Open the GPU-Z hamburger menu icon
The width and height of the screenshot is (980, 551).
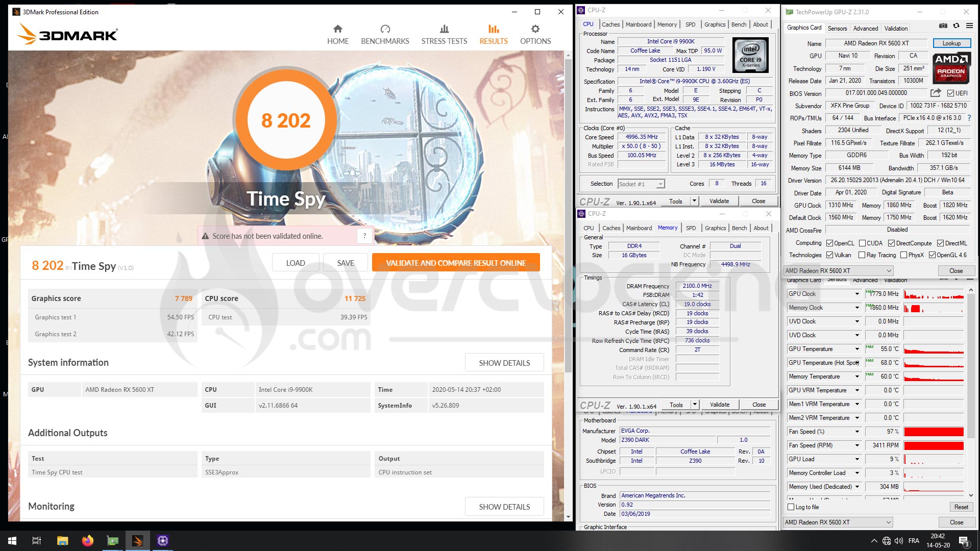click(x=969, y=26)
